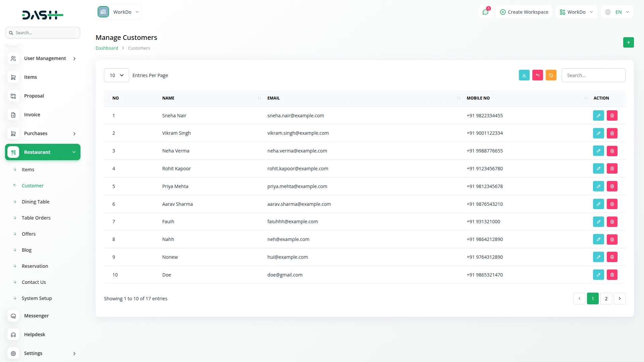Sort the table by the NAME column
644x362 pixels.
point(259,98)
